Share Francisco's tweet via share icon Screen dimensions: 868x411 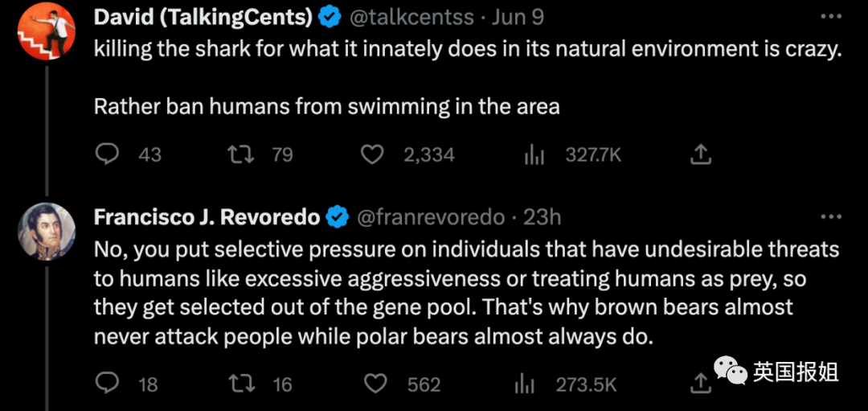click(x=700, y=384)
